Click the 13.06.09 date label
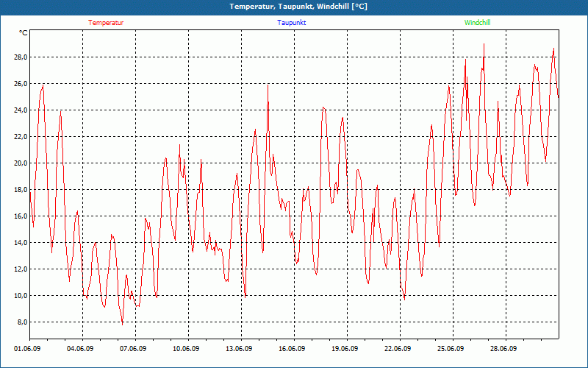Image resolution: width=588 pixels, height=368 pixels. [x=239, y=349]
